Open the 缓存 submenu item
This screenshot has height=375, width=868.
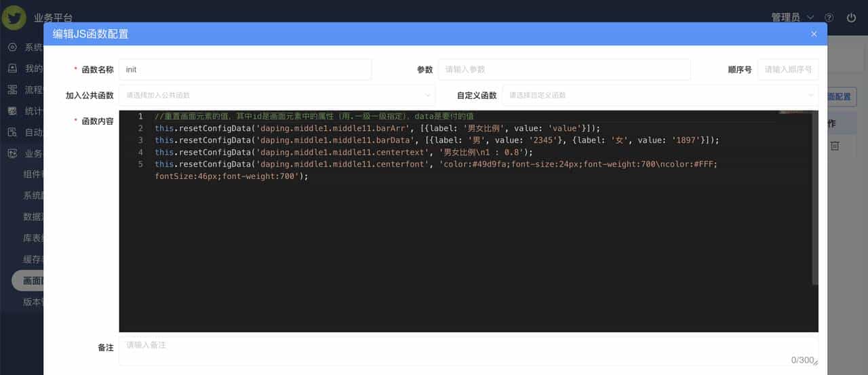click(x=33, y=260)
